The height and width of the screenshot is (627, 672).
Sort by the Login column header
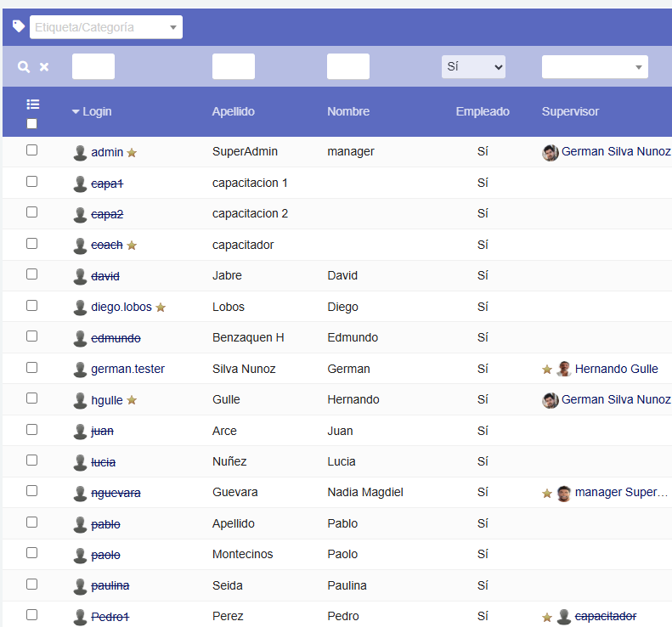tap(96, 111)
